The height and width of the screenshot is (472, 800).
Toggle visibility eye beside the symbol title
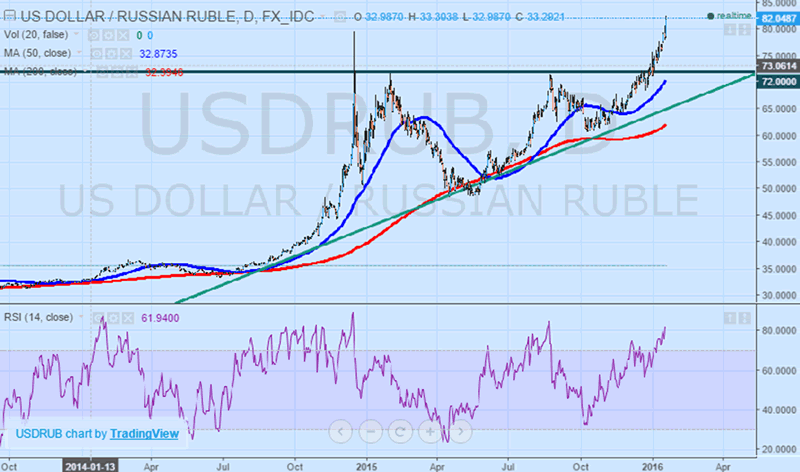click(x=340, y=17)
